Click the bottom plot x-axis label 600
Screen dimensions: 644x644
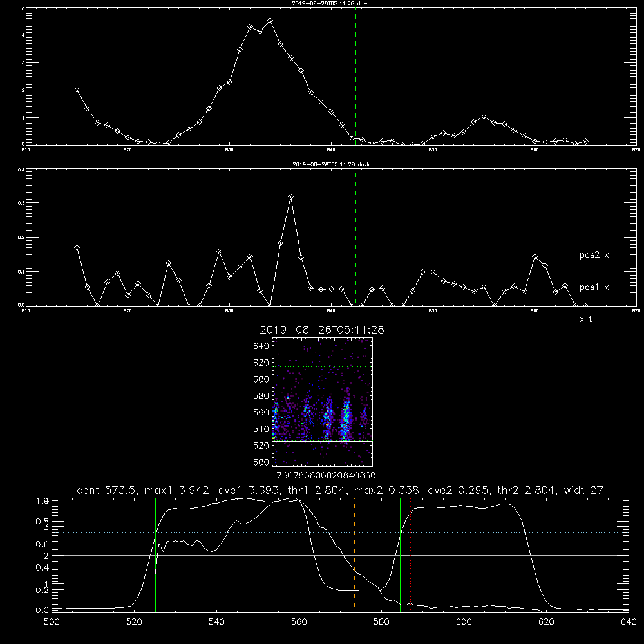(x=464, y=622)
